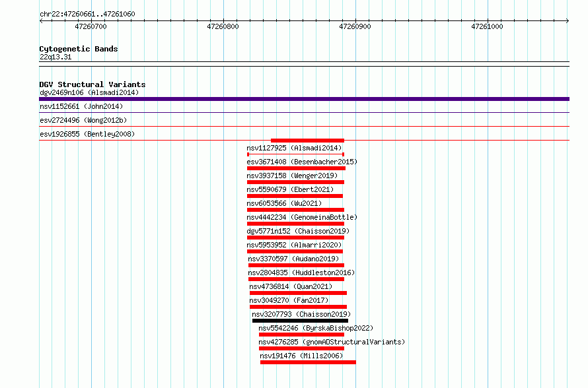Select the nsv5953952 (Almarri2020) variant

294,245
